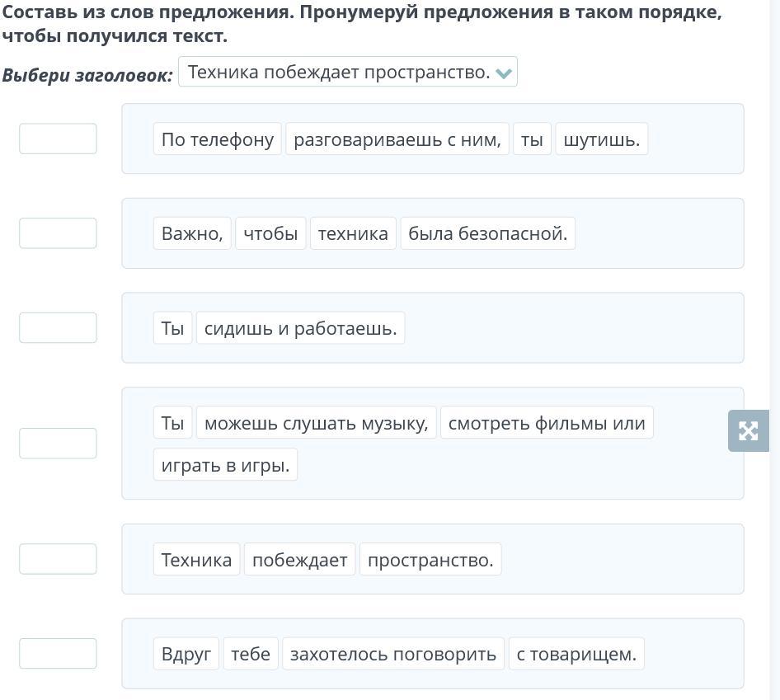Click number field beside 'можешь слушать музыку' sentence
Viewport: 780px width, 700px height.
(x=58, y=444)
